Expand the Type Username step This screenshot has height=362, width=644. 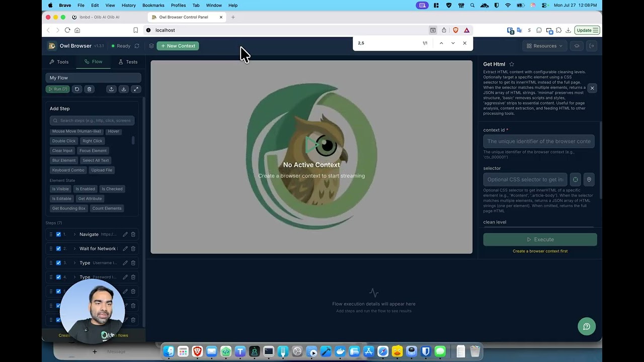74,263
